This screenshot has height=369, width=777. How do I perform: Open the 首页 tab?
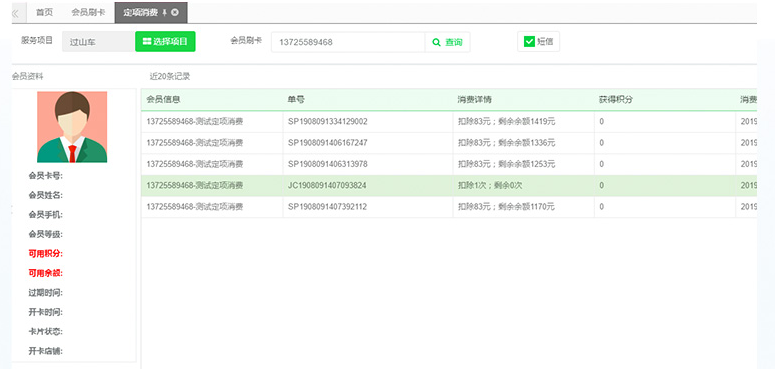coord(45,13)
